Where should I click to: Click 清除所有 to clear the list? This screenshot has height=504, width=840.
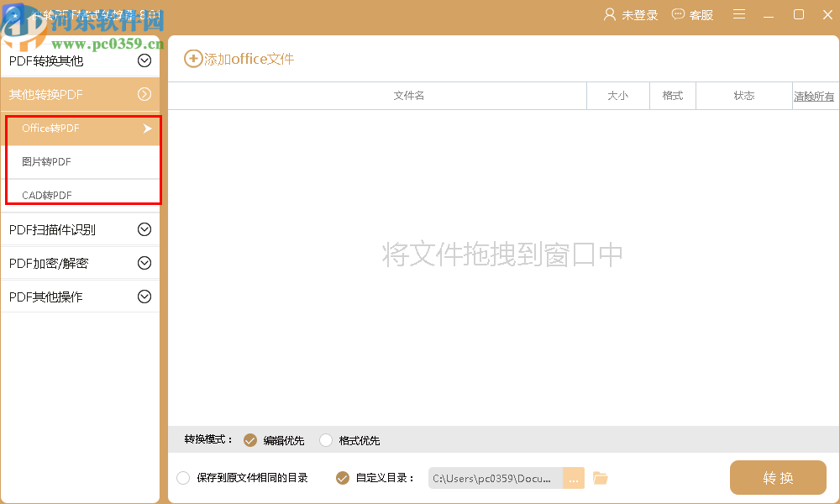tap(813, 95)
